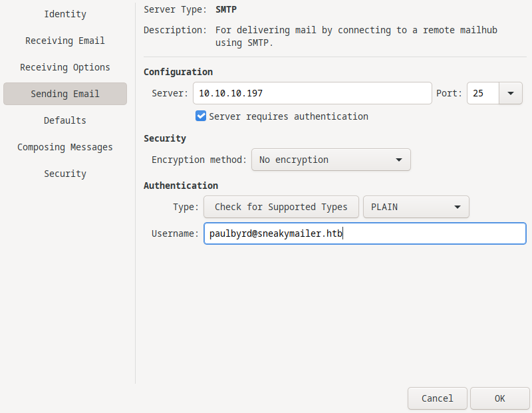
Task: Select Sending Email in sidebar
Action: coord(65,94)
